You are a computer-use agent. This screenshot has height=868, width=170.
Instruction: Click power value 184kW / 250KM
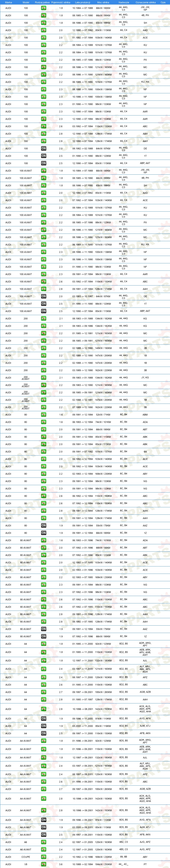(x=103, y=864)
